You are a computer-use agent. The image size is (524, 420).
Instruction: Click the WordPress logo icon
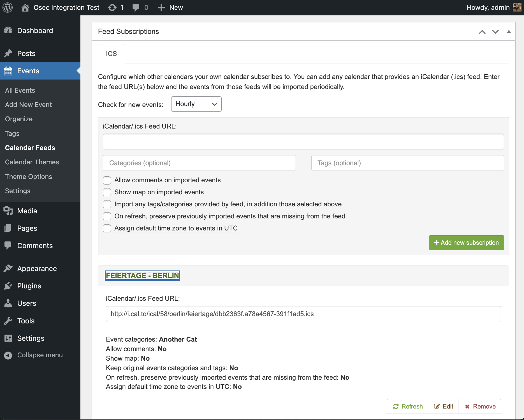click(x=8, y=8)
